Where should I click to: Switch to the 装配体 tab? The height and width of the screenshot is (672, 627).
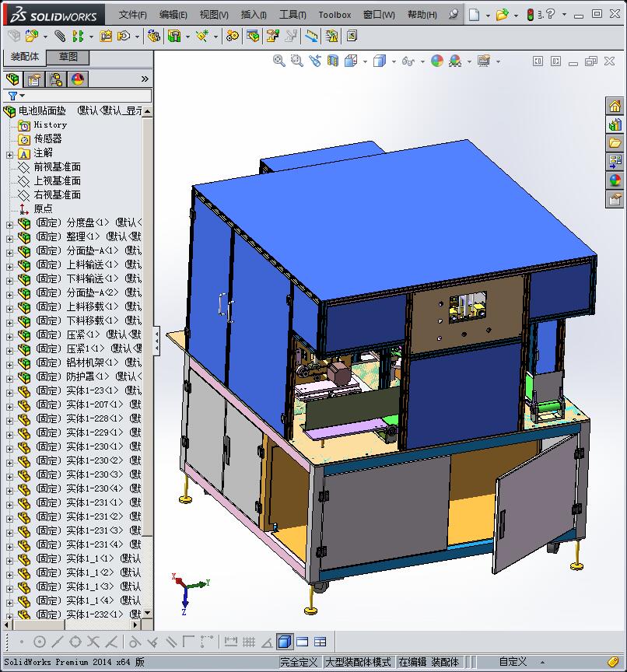click(x=25, y=57)
